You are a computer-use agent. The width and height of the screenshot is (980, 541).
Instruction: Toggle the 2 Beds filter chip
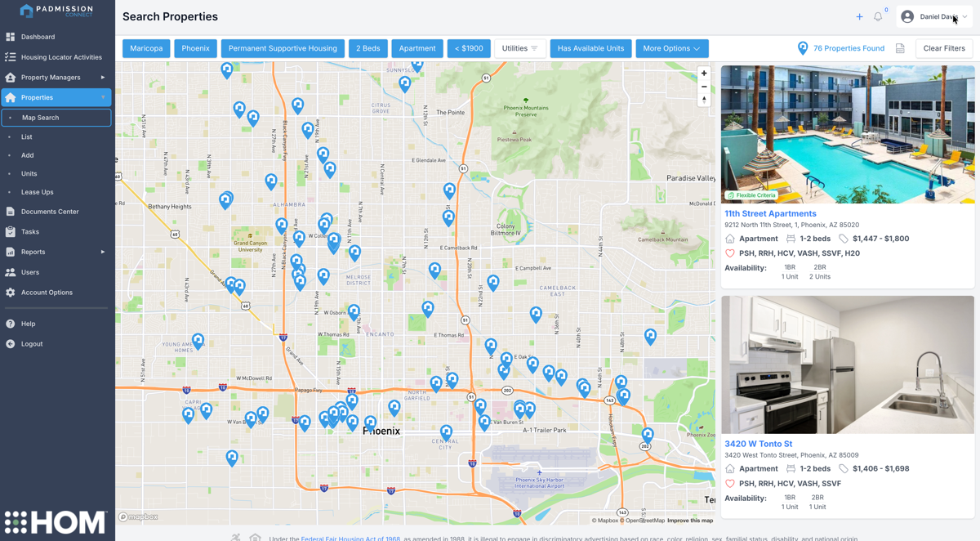point(367,49)
